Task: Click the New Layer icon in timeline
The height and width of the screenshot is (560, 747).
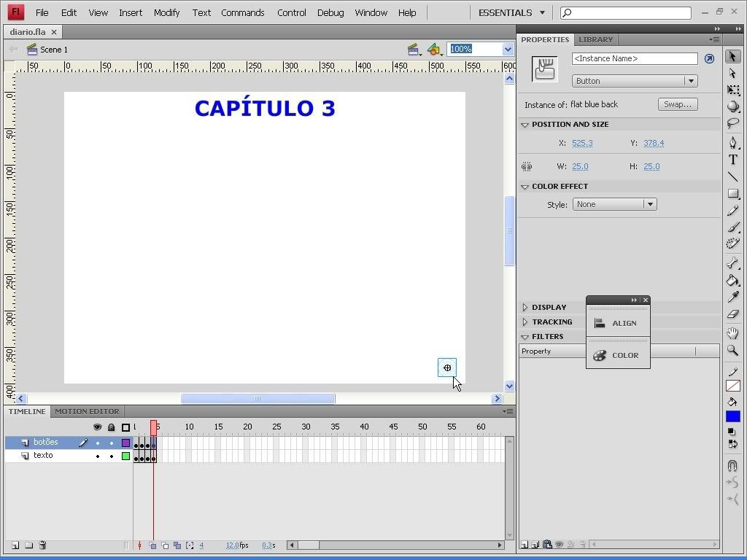Action: pos(15,545)
